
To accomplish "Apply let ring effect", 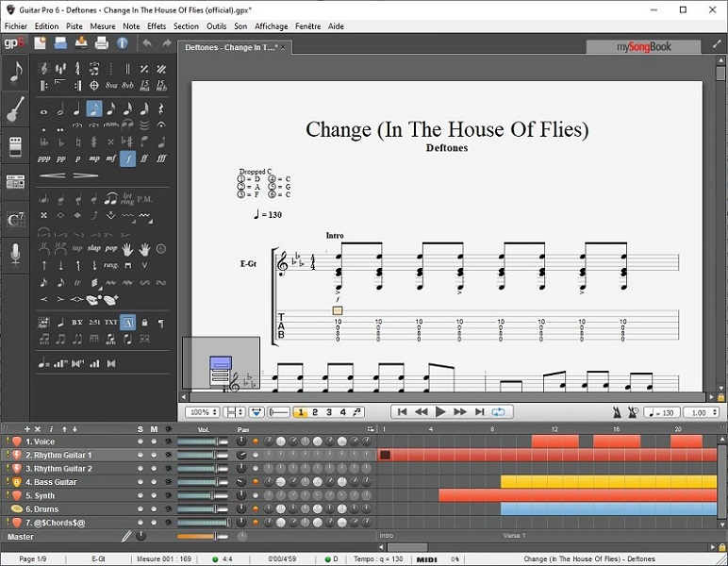I will 127,199.
